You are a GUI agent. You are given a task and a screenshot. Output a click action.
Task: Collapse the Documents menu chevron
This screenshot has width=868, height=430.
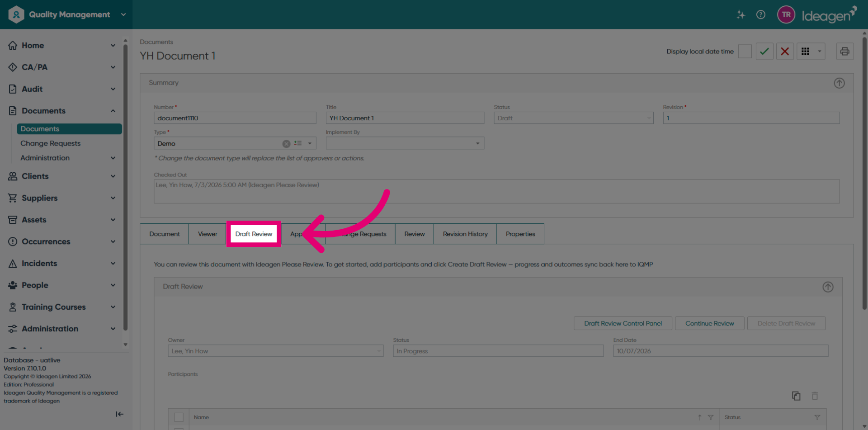tap(113, 111)
